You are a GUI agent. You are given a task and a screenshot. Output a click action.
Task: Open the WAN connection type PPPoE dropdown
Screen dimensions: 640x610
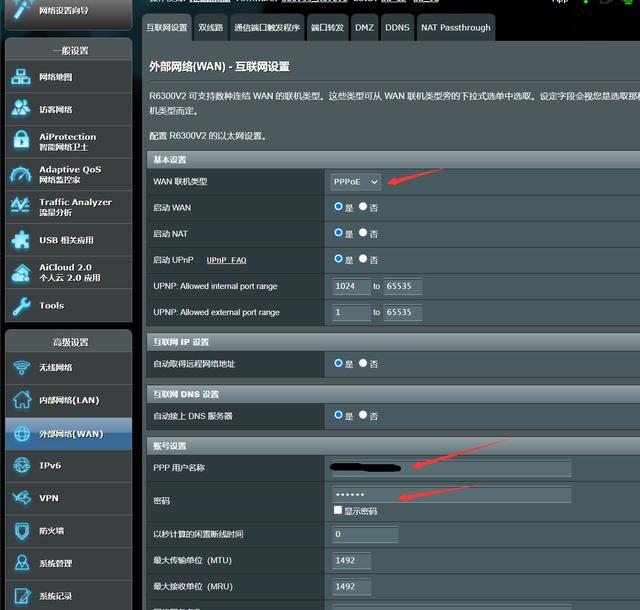click(356, 182)
